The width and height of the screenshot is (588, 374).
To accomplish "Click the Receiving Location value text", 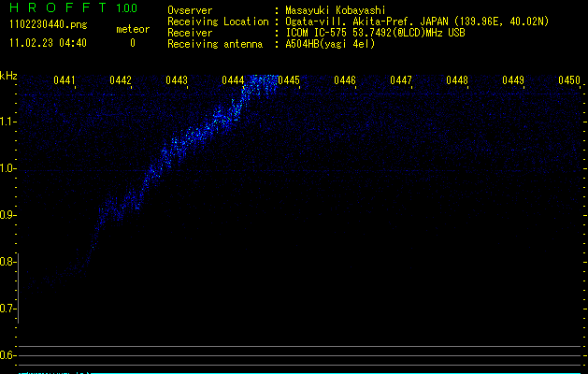I will (x=417, y=22).
